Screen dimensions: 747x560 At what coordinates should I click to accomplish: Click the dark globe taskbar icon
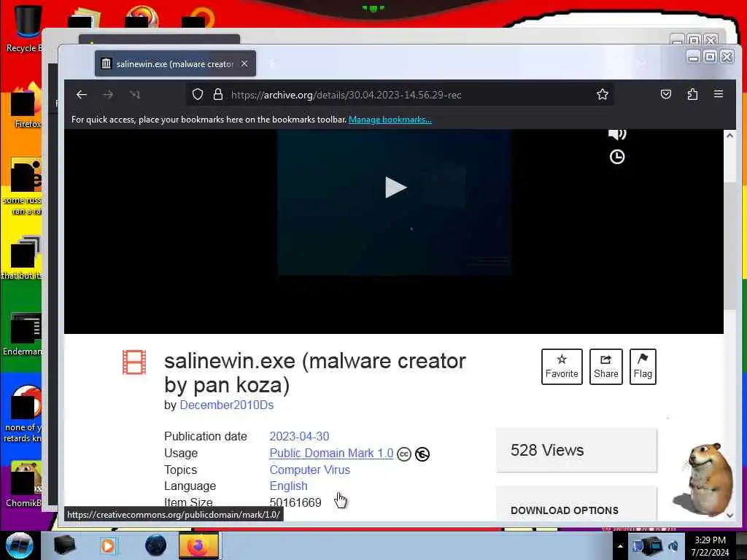point(155,545)
